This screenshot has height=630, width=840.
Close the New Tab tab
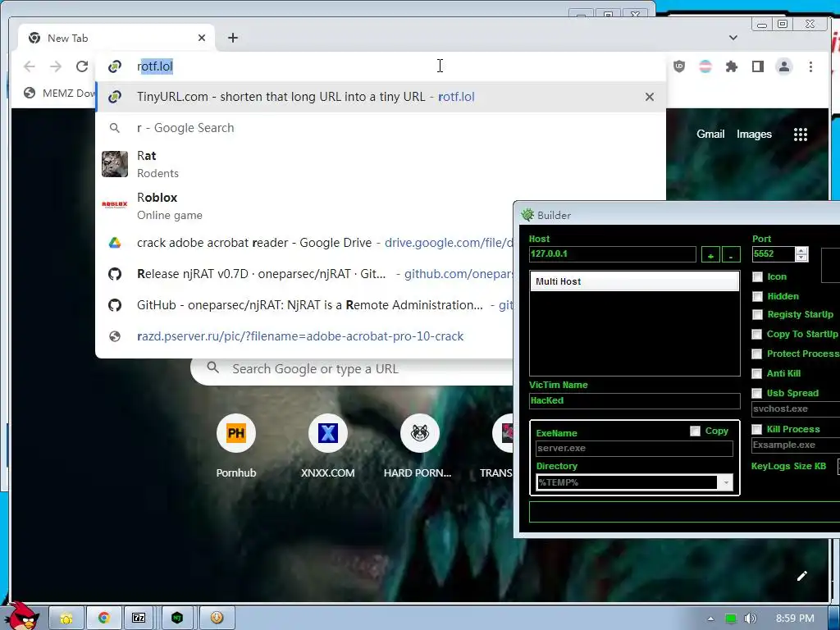click(x=202, y=38)
